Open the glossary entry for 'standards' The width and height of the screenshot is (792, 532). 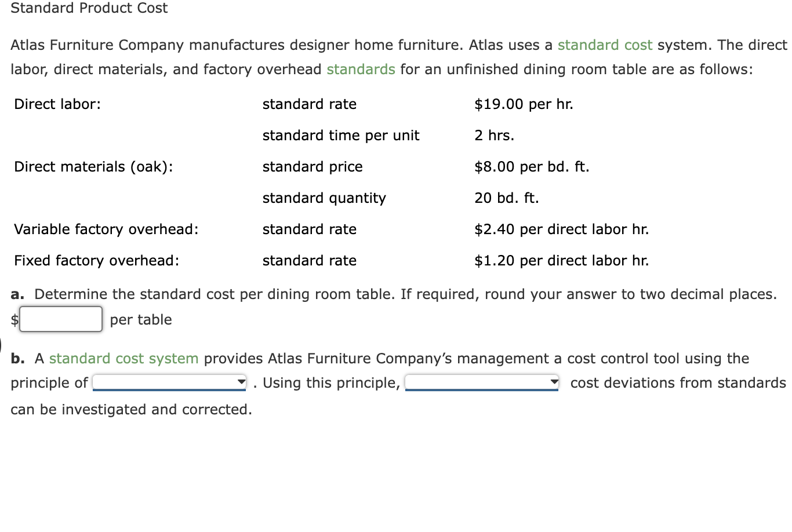(361, 69)
